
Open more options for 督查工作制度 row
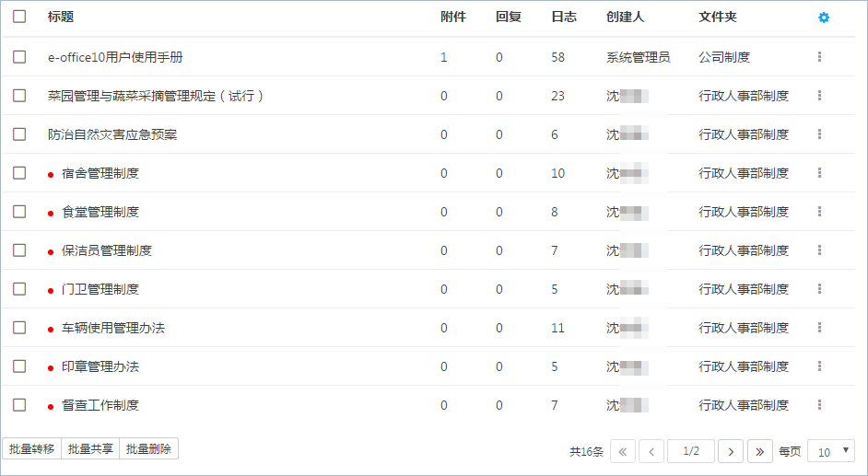click(819, 405)
